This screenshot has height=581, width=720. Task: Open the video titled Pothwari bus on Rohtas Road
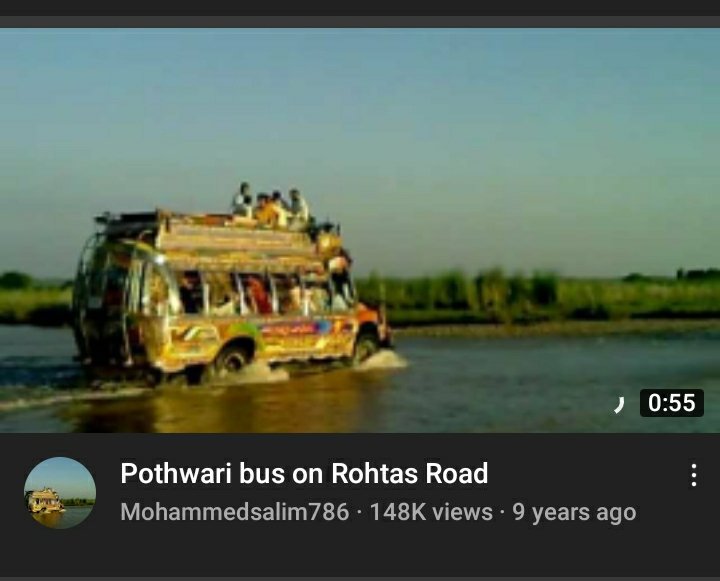coord(304,473)
